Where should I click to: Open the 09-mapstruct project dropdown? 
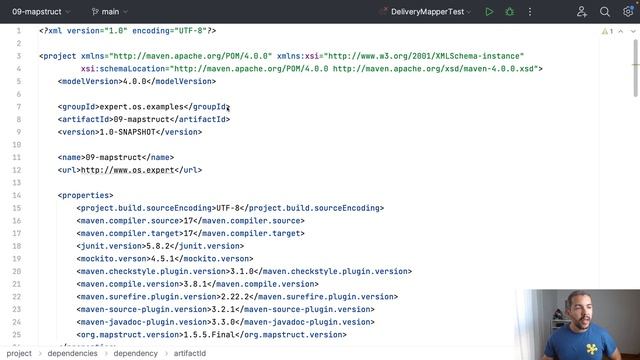41,12
